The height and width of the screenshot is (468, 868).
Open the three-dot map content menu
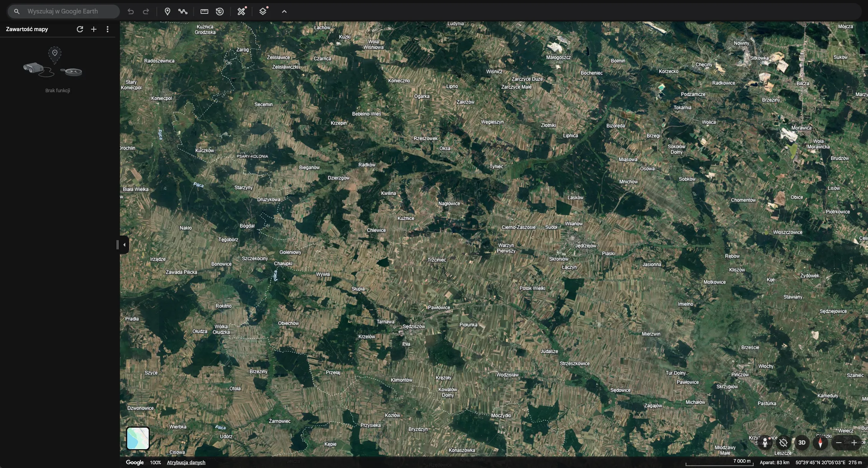(x=108, y=29)
